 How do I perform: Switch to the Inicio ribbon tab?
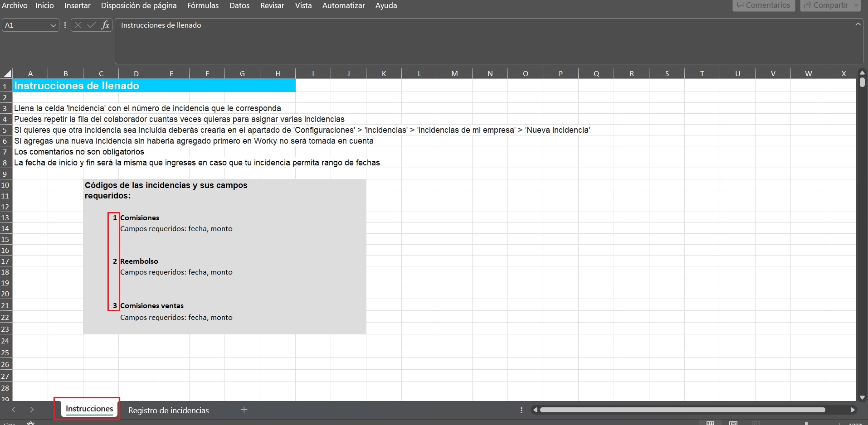(x=44, y=5)
